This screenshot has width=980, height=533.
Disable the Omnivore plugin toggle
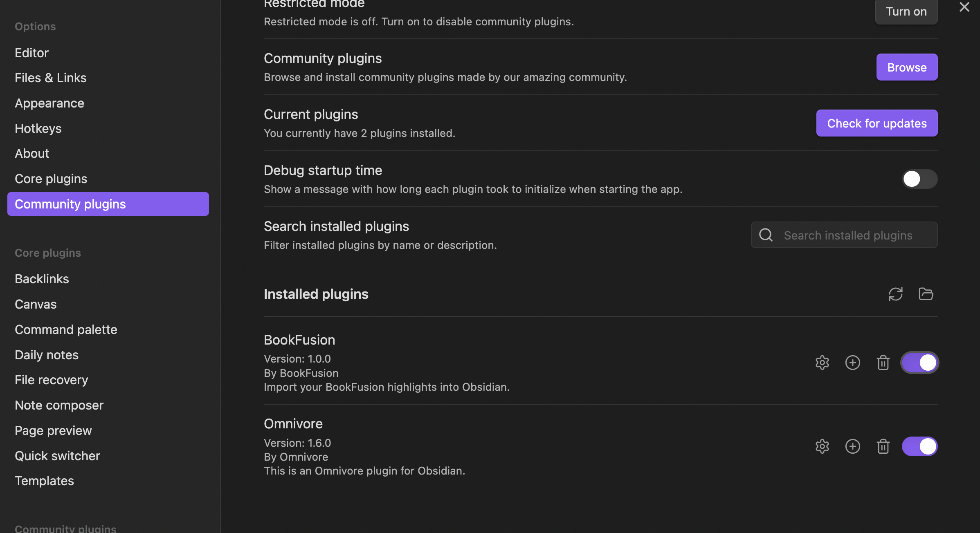pos(919,446)
